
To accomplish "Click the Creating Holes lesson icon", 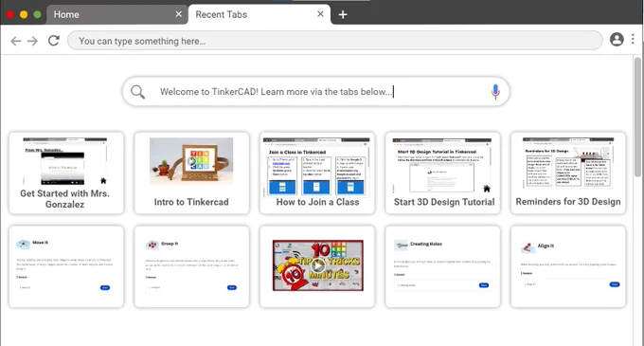I will (401, 246).
